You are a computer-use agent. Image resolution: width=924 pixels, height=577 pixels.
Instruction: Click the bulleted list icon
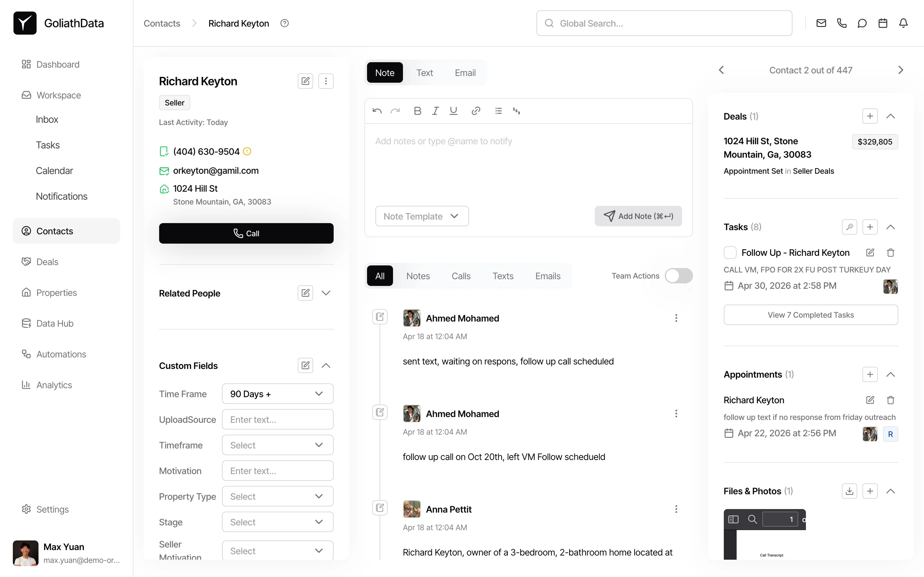tap(498, 111)
